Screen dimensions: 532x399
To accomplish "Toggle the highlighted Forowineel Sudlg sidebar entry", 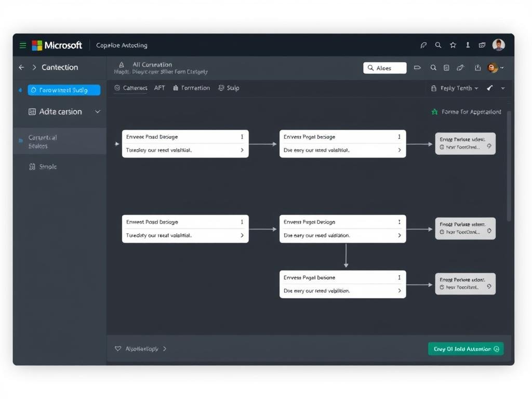I will 63,90.
